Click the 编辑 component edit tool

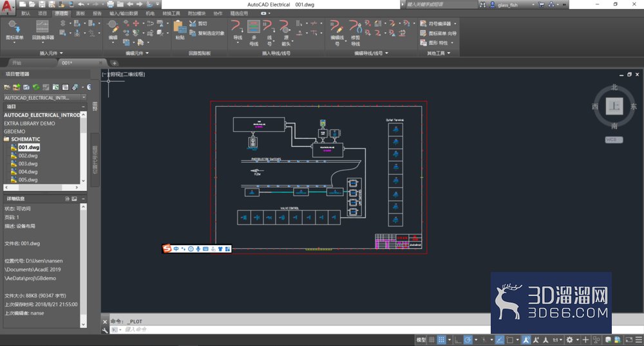click(x=113, y=30)
